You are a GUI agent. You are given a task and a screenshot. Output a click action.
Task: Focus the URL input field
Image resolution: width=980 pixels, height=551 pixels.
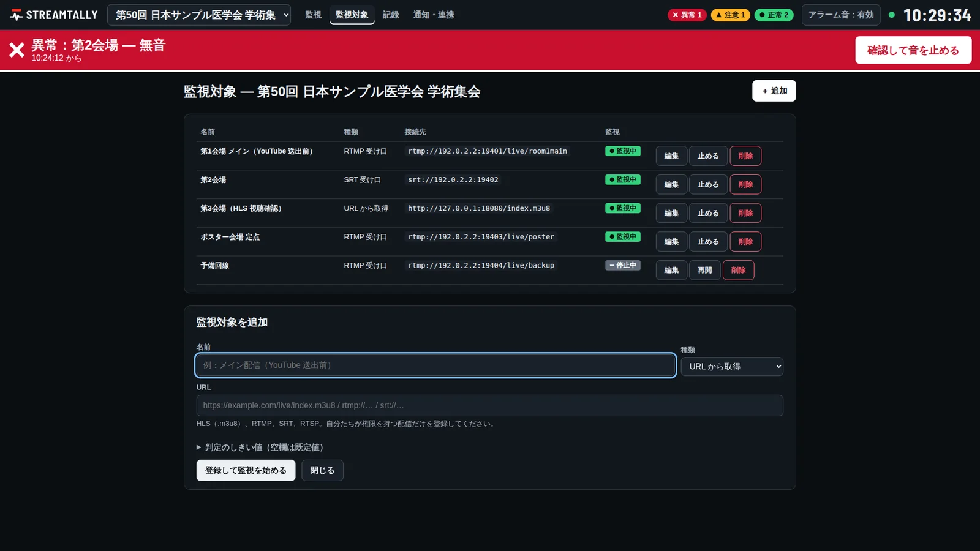click(489, 405)
